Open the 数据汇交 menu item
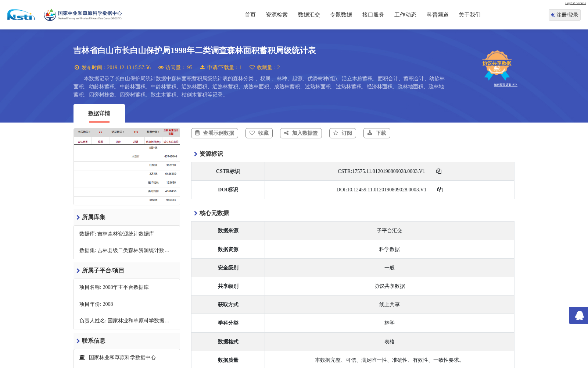Viewport: 588px width, 368px height. (x=309, y=15)
